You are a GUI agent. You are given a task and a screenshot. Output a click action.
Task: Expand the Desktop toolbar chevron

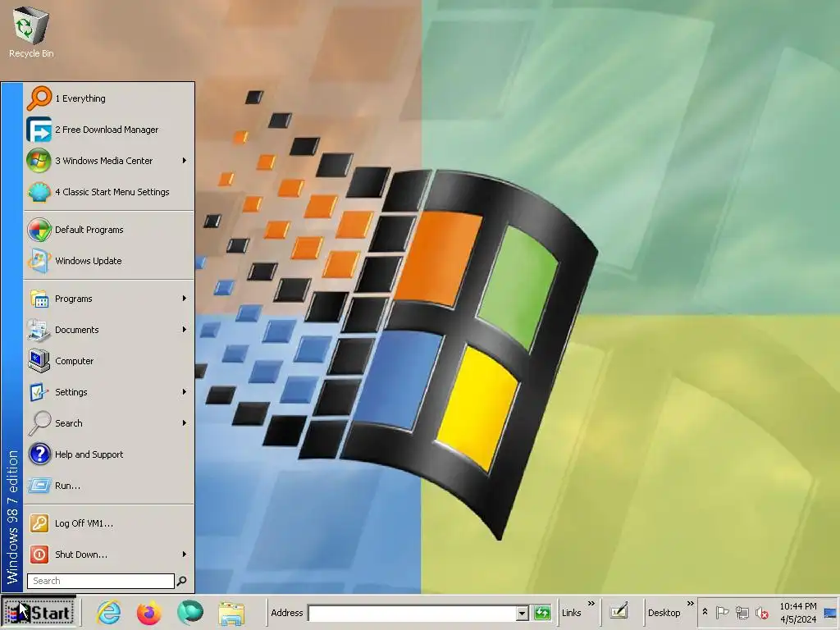(691, 604)
